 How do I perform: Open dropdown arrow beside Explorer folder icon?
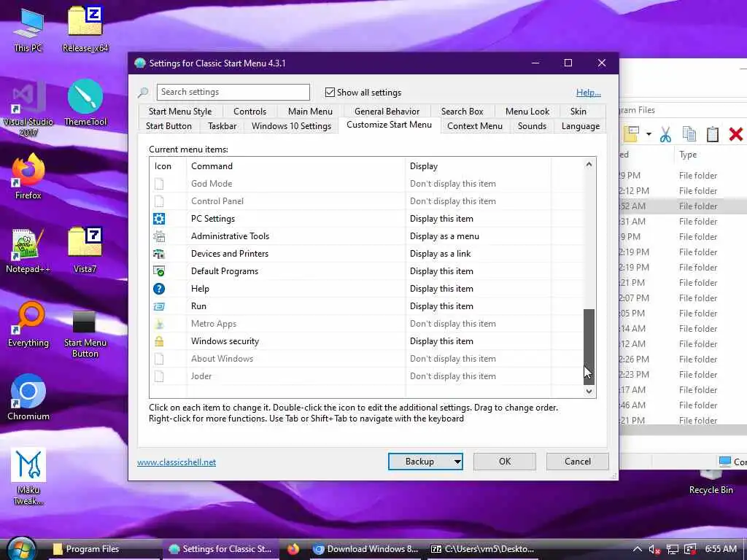649,134
